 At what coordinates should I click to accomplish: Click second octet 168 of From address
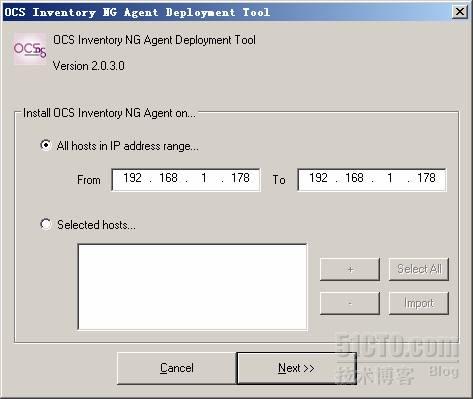(168, 178)
